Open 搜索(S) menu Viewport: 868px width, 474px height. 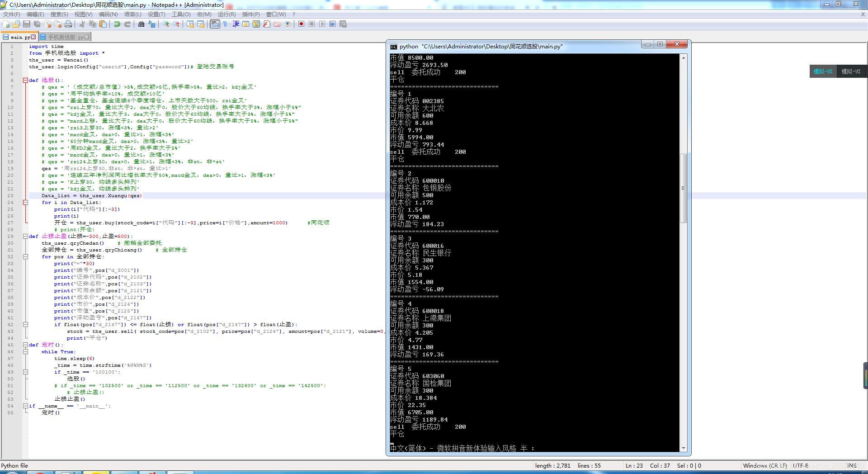pyautogui.click(x=59, y=14)
